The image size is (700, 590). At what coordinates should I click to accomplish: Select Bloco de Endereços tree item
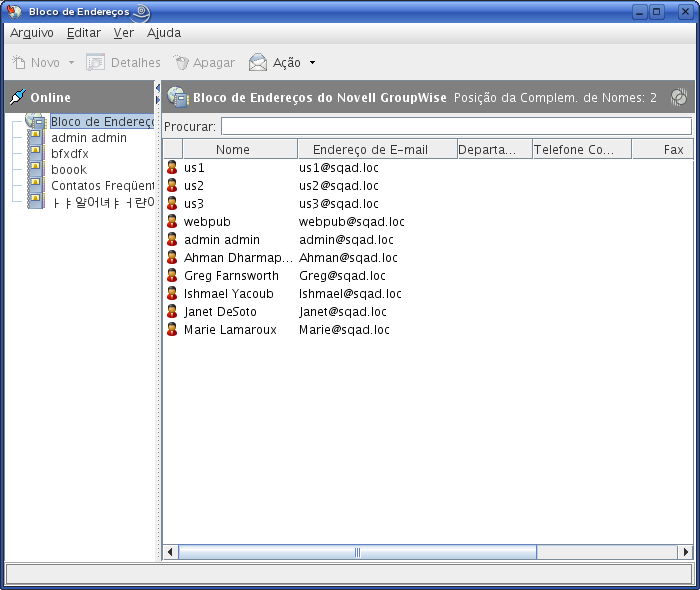click(x=102, y=121)
